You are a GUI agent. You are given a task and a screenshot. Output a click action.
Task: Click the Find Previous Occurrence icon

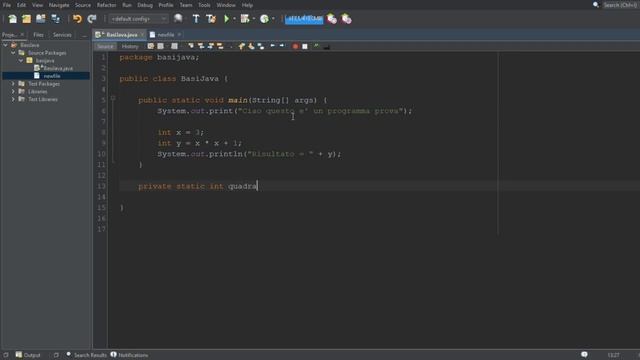point(201,46)
